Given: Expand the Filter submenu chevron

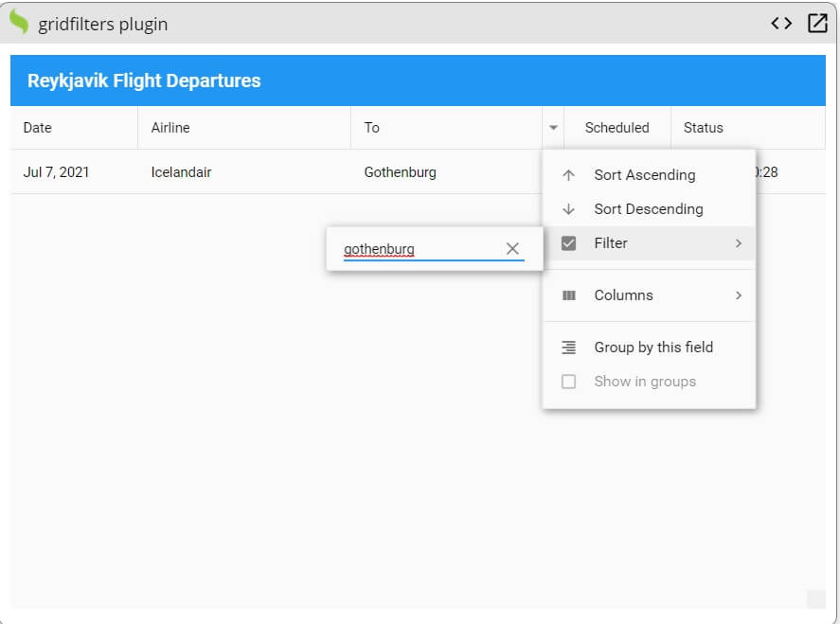Looking at the screenshot, I should pos(740,242).
